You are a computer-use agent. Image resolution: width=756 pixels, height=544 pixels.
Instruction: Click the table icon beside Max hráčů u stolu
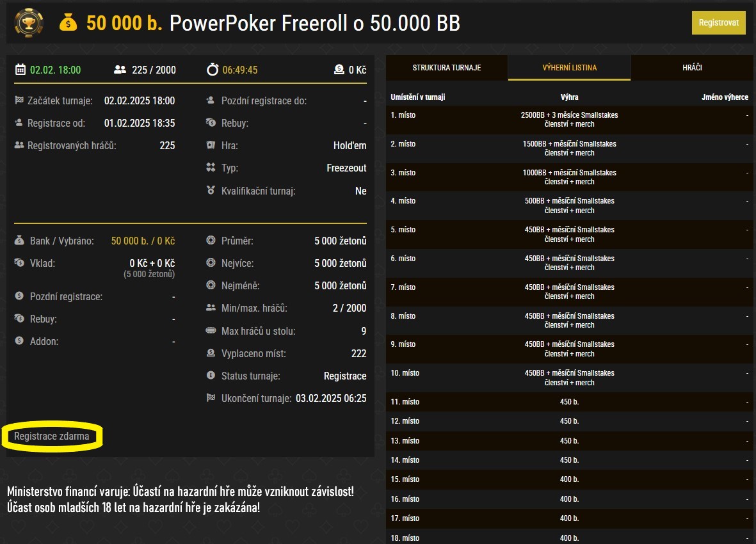click(211, 330)
